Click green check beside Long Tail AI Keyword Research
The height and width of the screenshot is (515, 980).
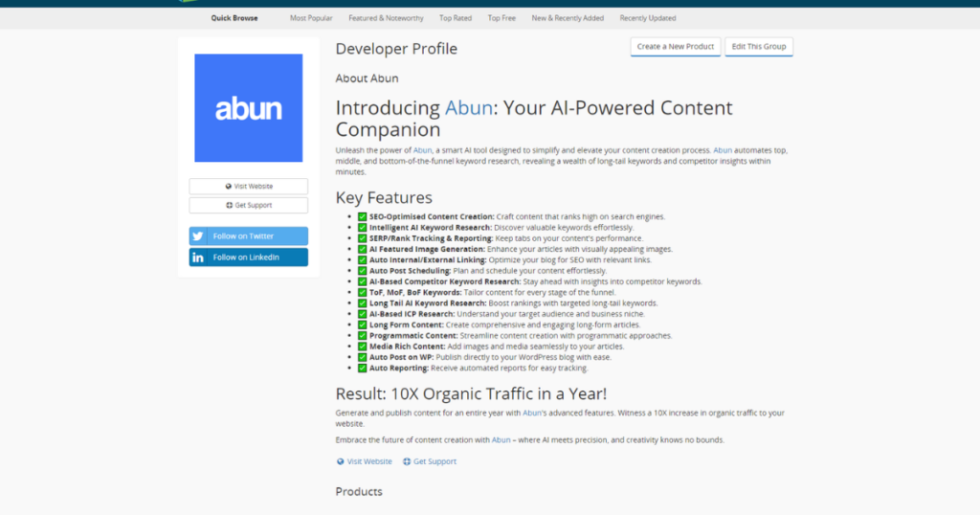[362, 303]
